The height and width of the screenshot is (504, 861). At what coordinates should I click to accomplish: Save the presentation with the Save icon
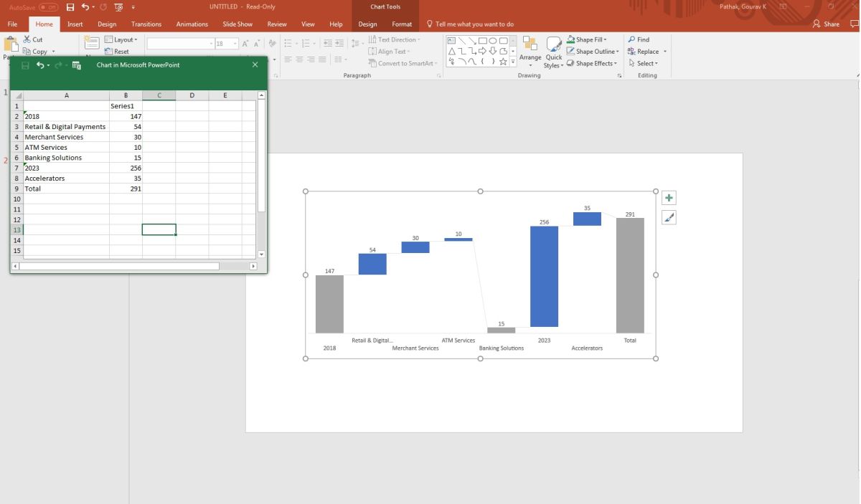70,7
